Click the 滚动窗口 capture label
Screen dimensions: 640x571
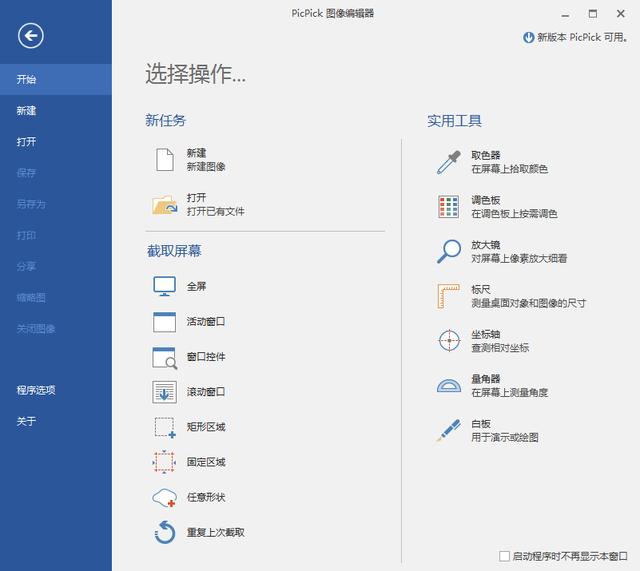(x=206, y=392)
